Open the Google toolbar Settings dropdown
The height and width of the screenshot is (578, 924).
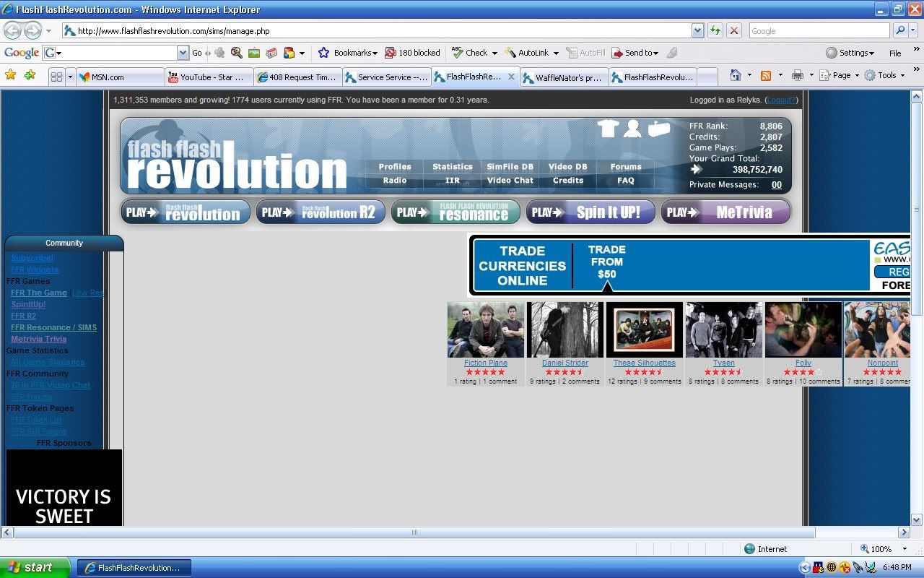click(x=850, y=53)
